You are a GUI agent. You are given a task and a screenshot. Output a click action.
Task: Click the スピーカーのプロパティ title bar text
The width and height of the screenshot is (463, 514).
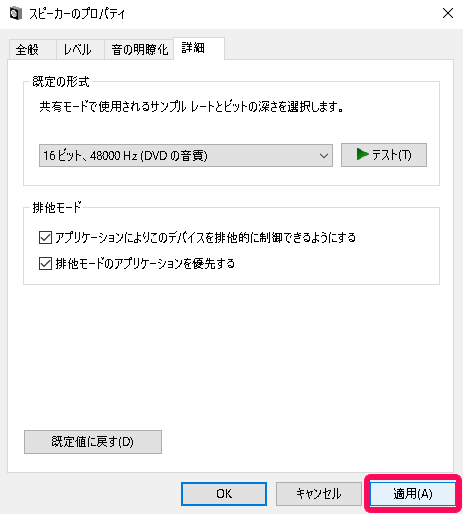click(x=77, y=14)
